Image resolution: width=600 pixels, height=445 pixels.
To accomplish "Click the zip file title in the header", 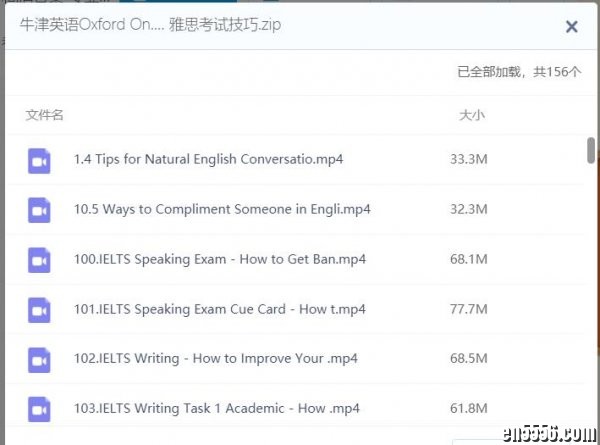I will click(x=150, y=26).
